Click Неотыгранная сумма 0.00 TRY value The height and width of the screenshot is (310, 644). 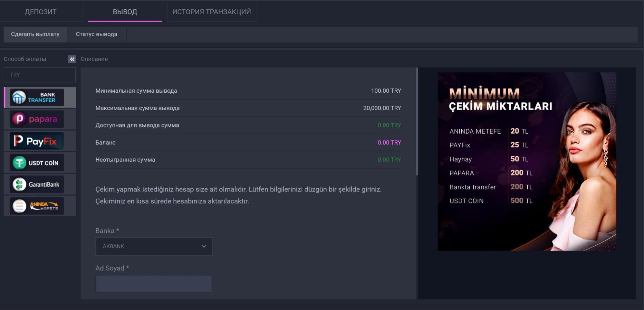click(389, 160)
